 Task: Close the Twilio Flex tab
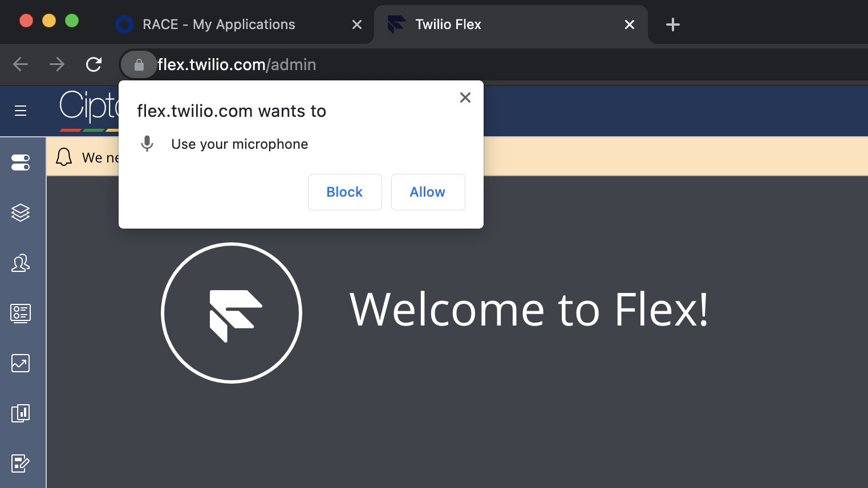click(630, 25)
